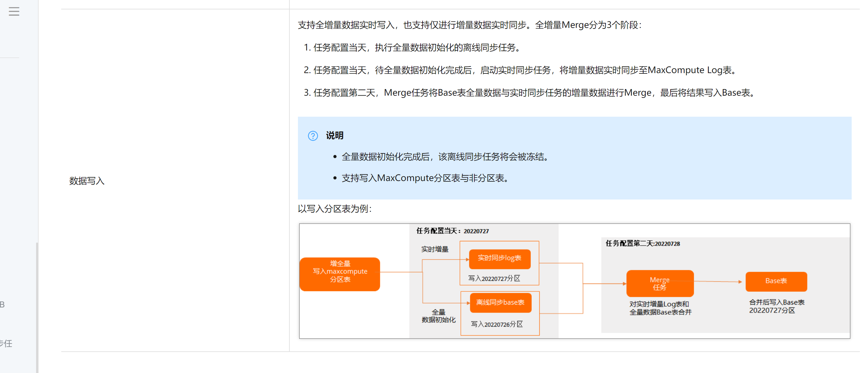Viewport: 868px width, 373px height.
Task: Click the 全量数据初始化 label in diagram
Action: coord(439,316)
